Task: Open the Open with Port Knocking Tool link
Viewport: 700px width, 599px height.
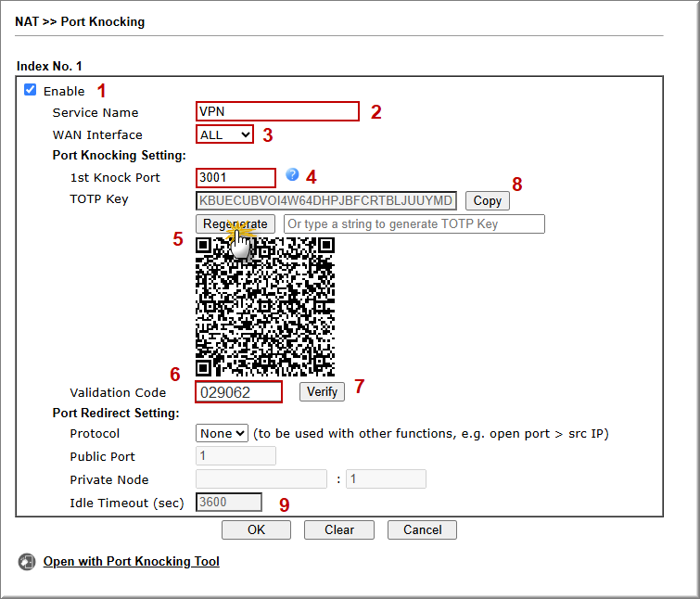Action: click(x=132, y=561)
